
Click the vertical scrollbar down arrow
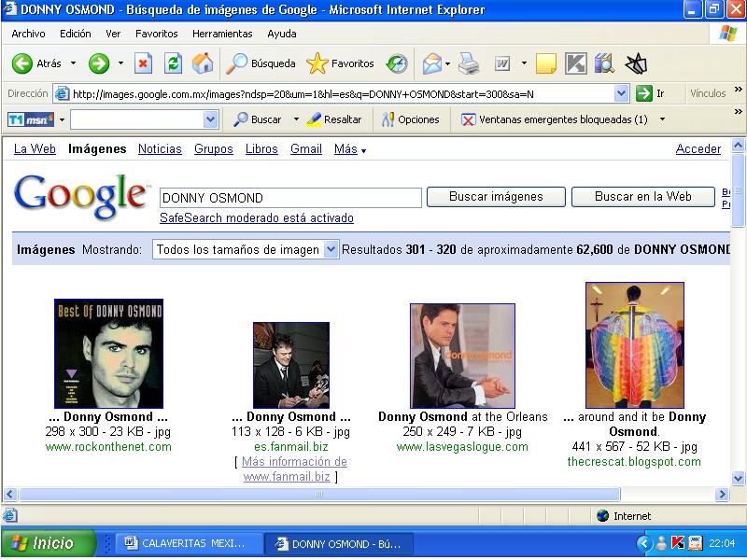pos(738,478)
